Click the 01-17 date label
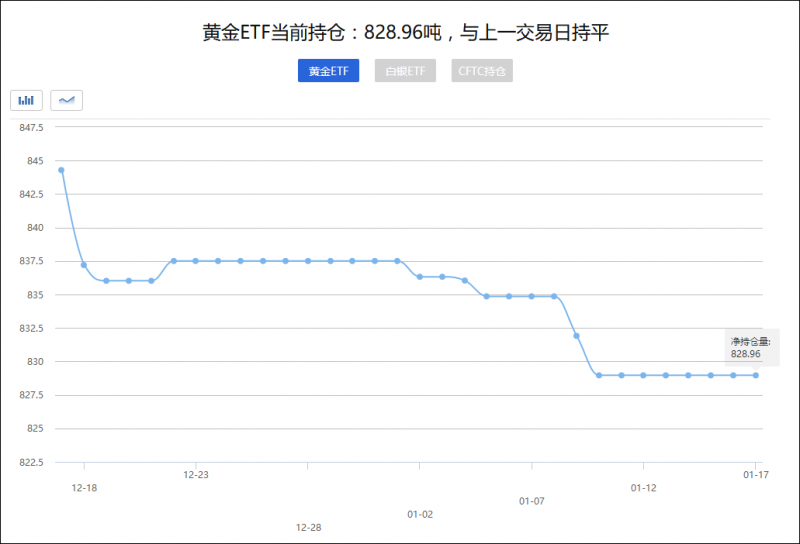This screenshot has width=800, height=544. tap(756, 475)
